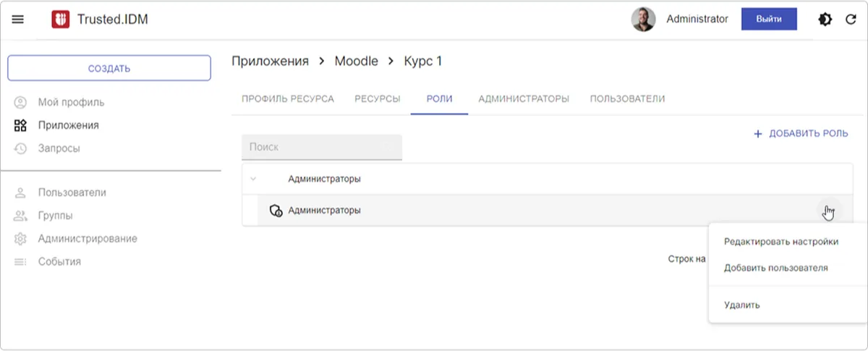The height and width of the screenshot is (351, 868).
Task: Select the РОЛИ tab
Action: click(x=440, y=99)
